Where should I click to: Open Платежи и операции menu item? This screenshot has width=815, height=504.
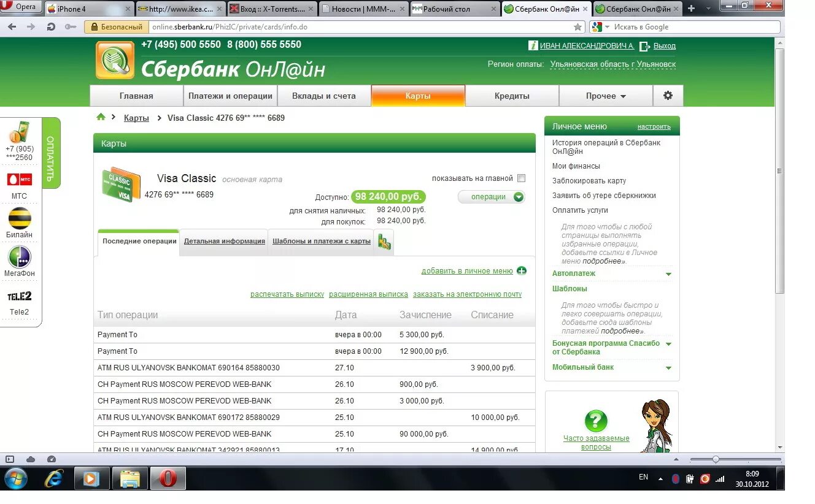click(x=230, y=96)
